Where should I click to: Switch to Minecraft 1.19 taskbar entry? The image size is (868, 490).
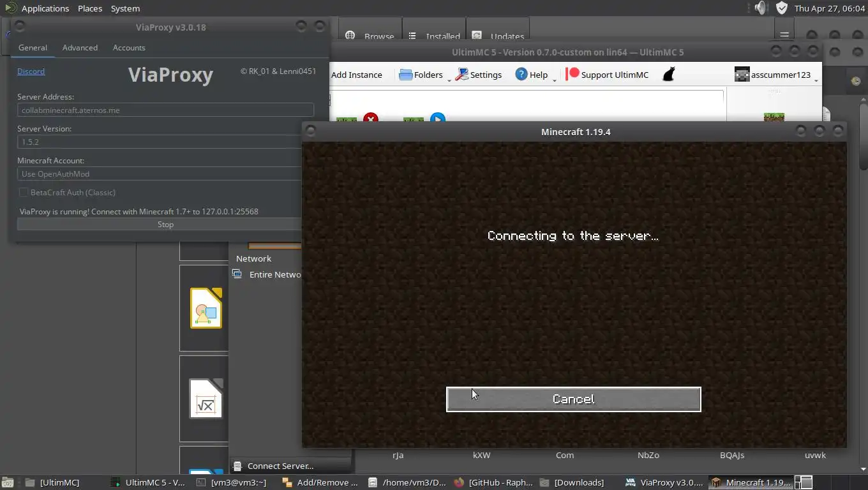coord(751,482)
